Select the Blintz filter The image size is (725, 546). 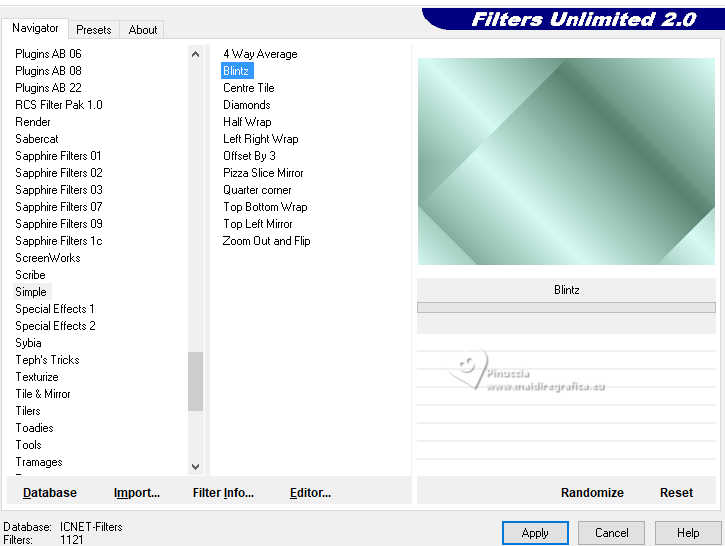tap(237, 71)
